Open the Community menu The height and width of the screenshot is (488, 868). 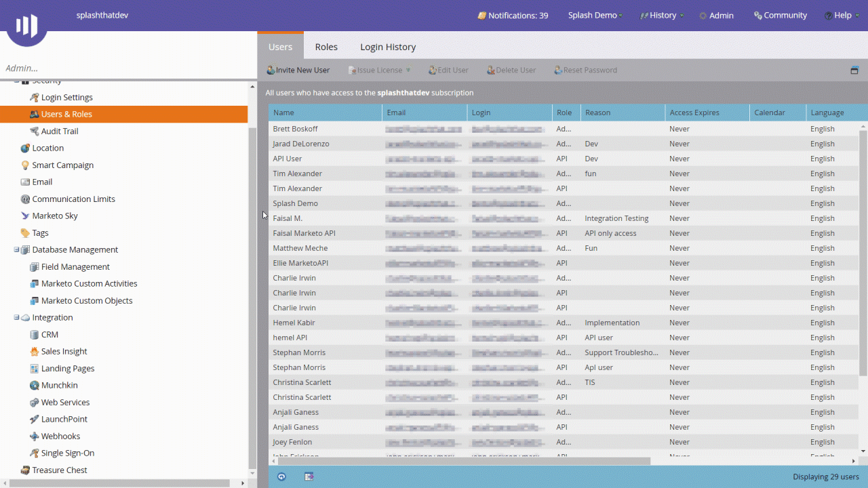click(780, 16)
